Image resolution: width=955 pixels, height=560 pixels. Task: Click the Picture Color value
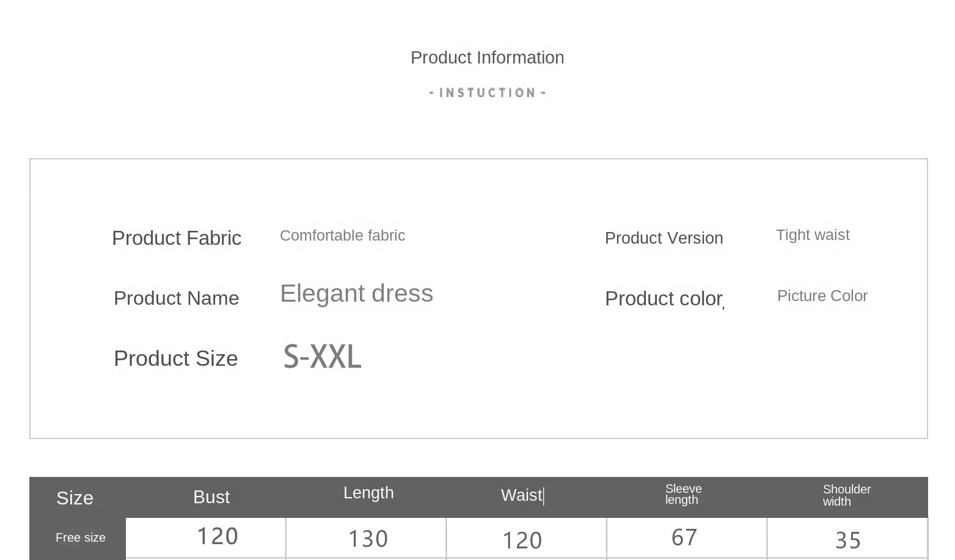click(822, 296)
